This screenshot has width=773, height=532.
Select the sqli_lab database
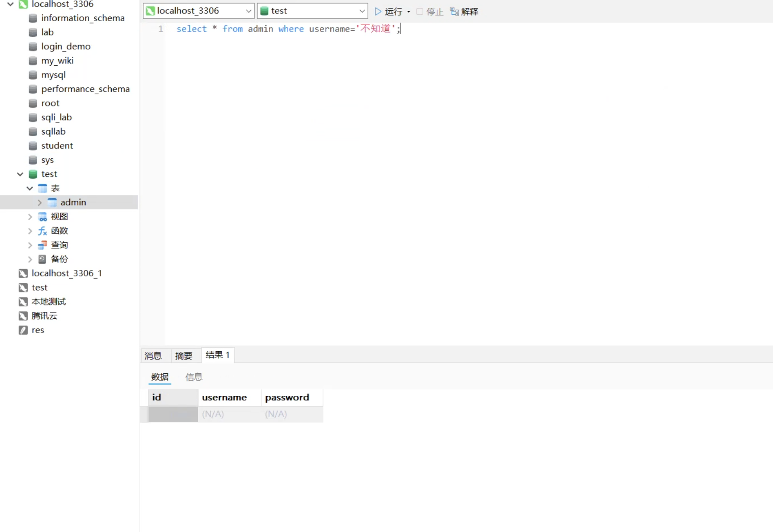[56, 117]
